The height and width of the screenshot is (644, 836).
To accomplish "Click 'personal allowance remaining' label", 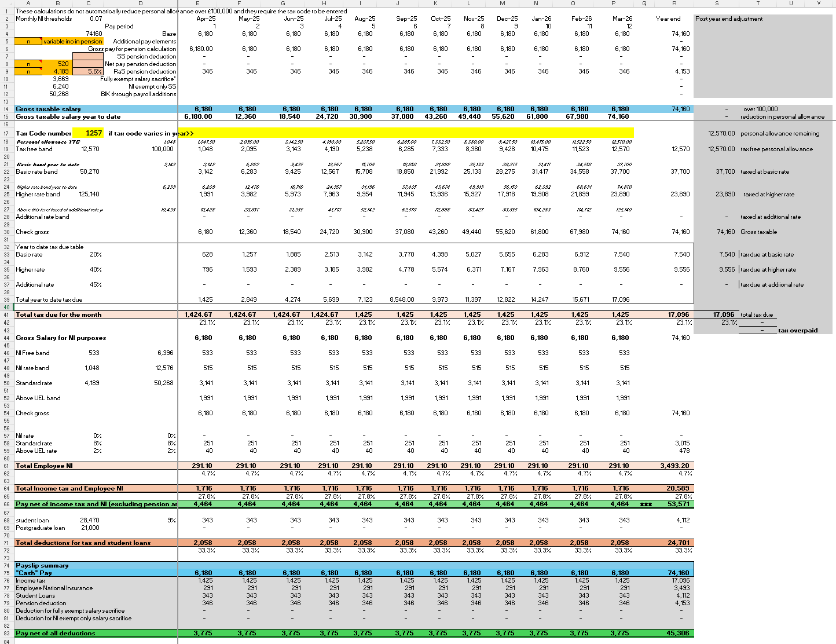I will coord(780,133).
